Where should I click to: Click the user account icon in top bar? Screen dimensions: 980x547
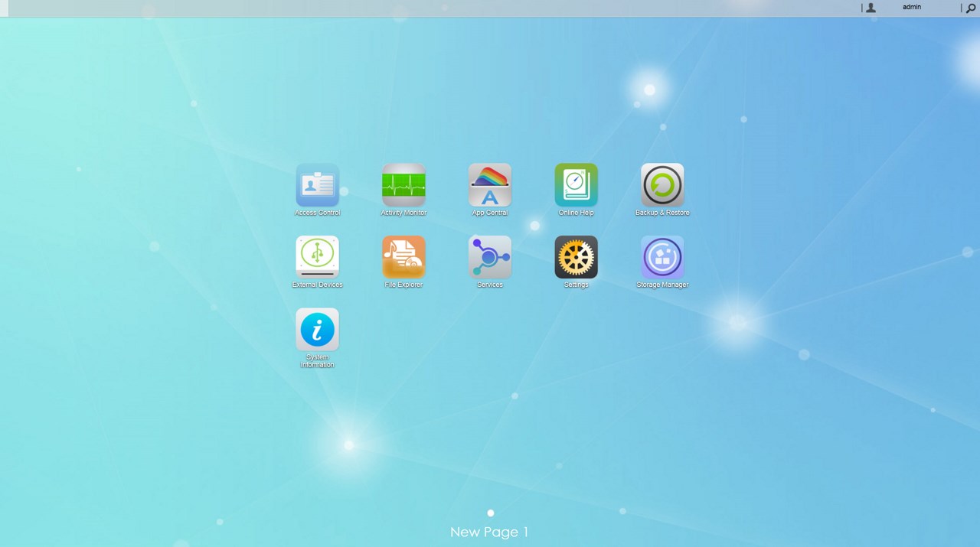tap(871, 8)
